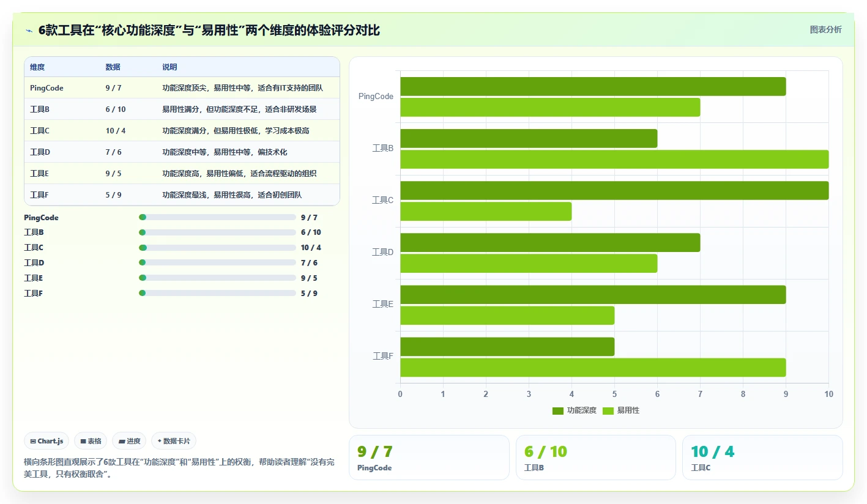The width and height of the screenshot is (867, 504).
Task: Click the 工具E progress bar
Action: 218,278
